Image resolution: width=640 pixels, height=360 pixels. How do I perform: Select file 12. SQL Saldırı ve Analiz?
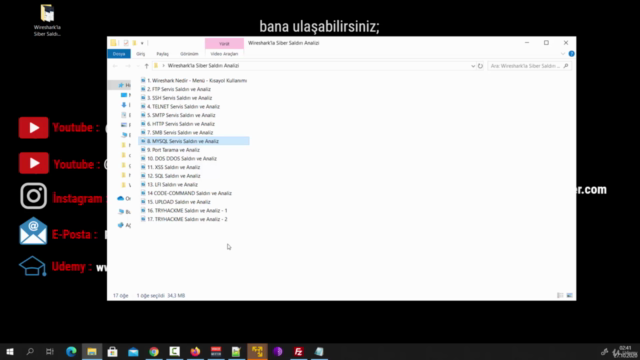pos(171,176)
